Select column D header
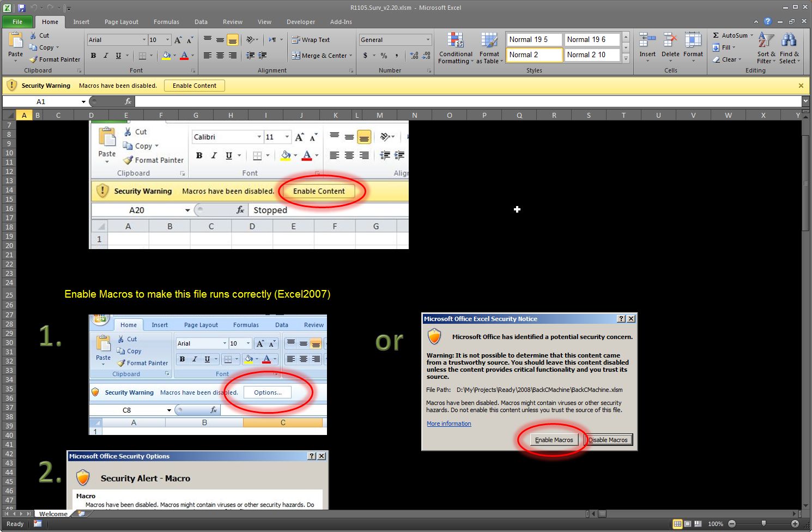Viewport: 812px width, 532px height. 91,115
